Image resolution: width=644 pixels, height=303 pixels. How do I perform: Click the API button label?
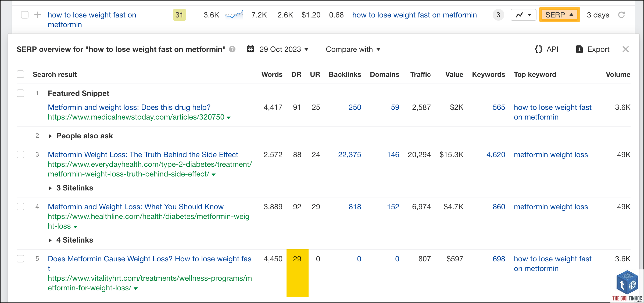click(552, 49)
